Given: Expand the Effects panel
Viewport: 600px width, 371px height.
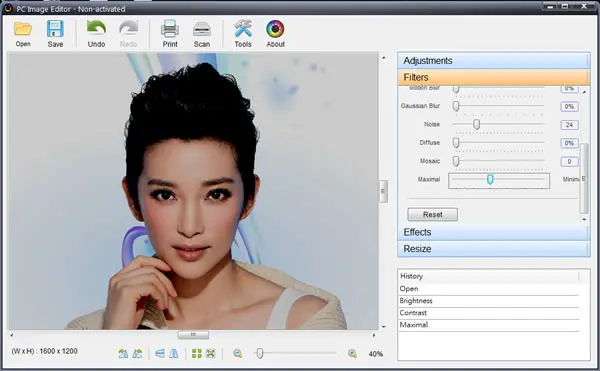Looking at the screenshot, I should (x=494, y=232).
